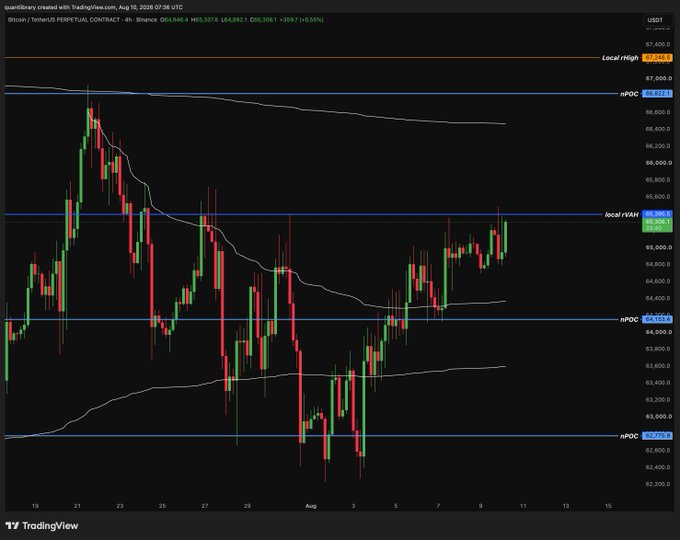This screenshot has height=540, width=680.
Task: Click date 13 on the time axis
Action: pyautogui.click(x=566, y=506)
